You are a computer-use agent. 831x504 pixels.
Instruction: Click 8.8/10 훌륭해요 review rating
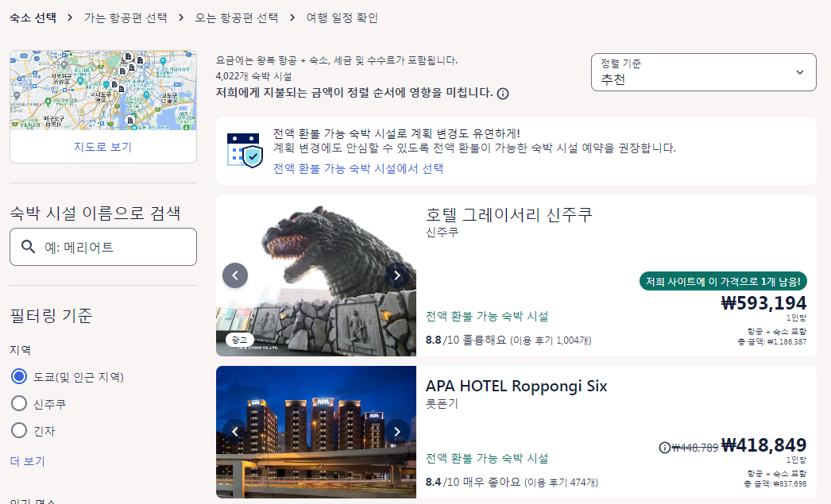[508, 340]
